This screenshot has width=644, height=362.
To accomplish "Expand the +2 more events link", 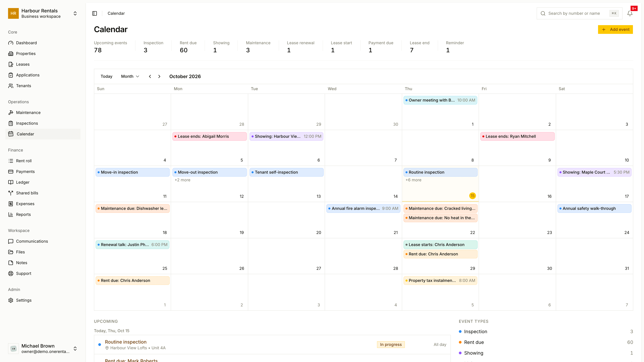I will pos(182,180).
